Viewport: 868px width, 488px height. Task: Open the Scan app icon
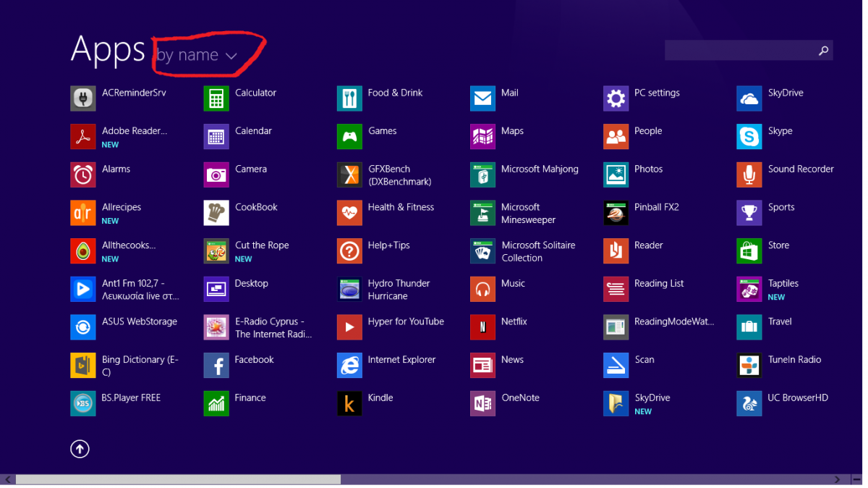click(616, 366)
